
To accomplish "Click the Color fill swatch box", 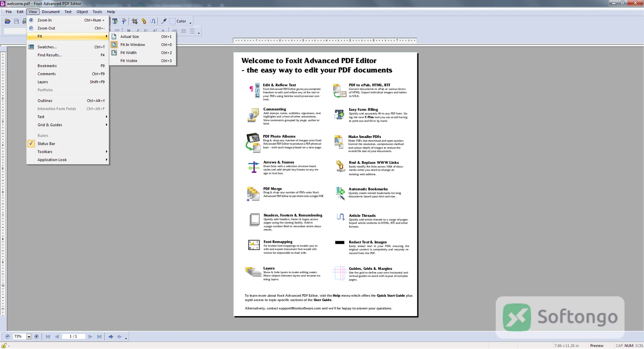I will [172, 21].
